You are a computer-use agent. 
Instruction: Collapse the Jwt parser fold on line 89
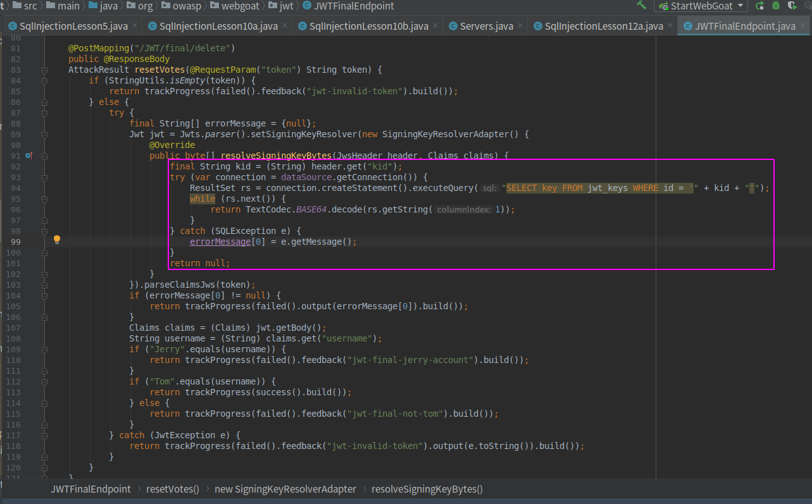(44, 134)
